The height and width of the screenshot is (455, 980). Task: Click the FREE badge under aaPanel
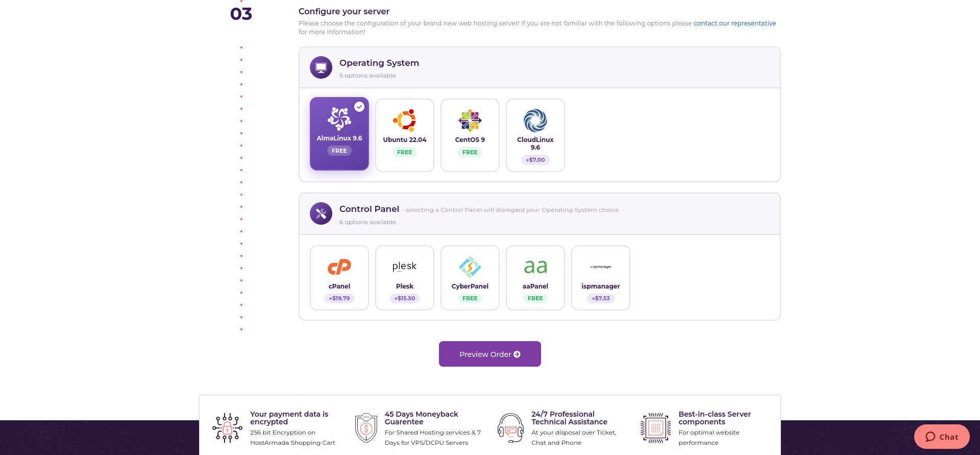(535, 298)
